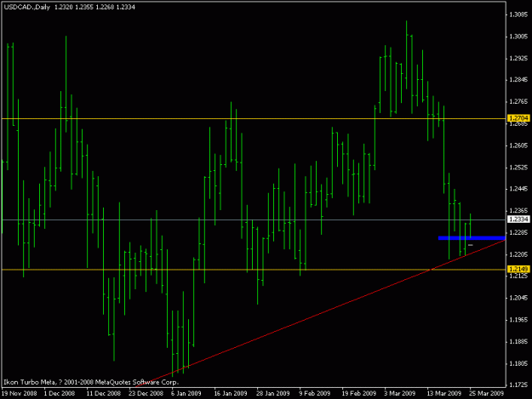Click the 1.2045 price scale label

point(518,298)
